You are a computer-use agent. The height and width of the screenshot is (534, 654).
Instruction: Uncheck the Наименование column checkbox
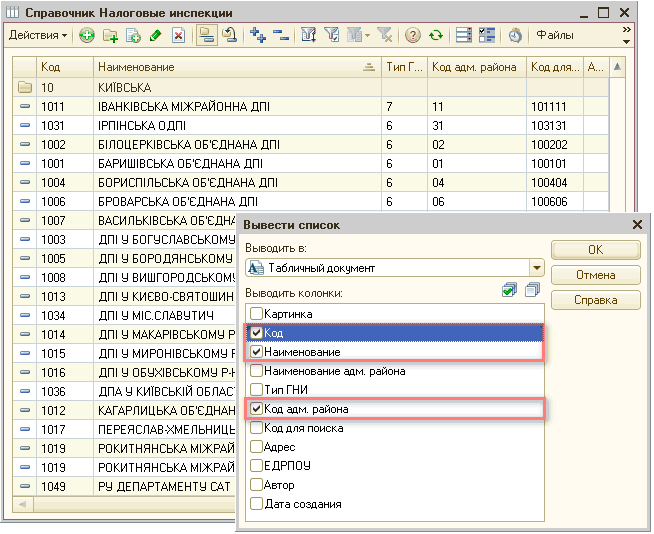[256, 352]
